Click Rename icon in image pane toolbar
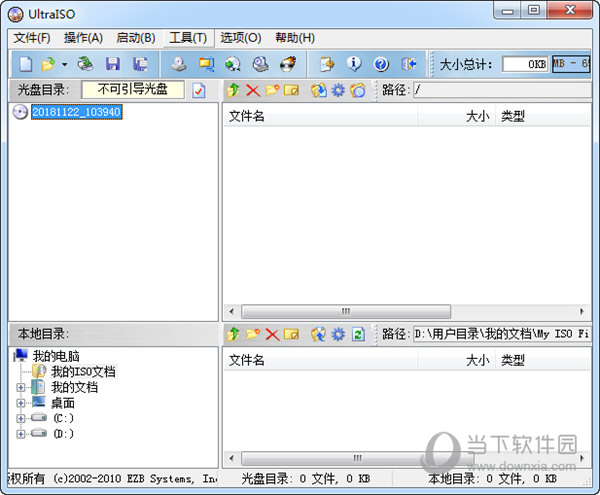This screenshot has width=600, height=495. pyautogui.click(x=292, y=91)
